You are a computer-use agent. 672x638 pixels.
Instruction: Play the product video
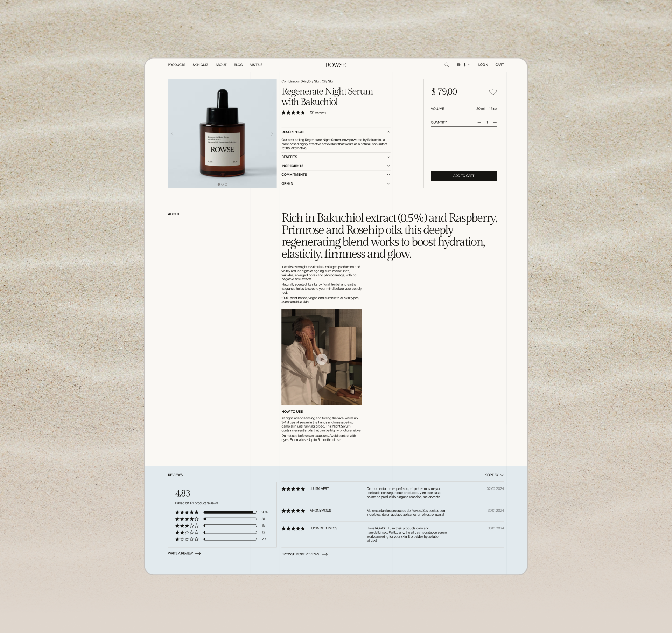pyautogui.click(x=322, y=359)
